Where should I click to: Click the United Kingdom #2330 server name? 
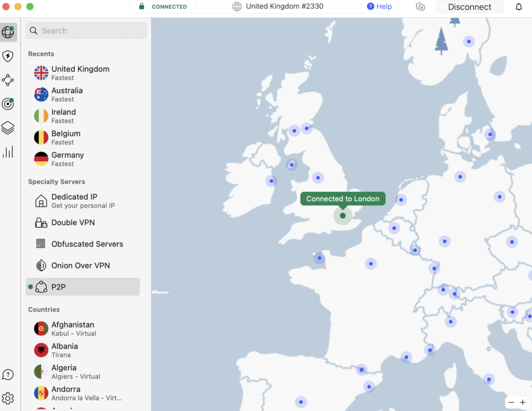click(284, 6)
